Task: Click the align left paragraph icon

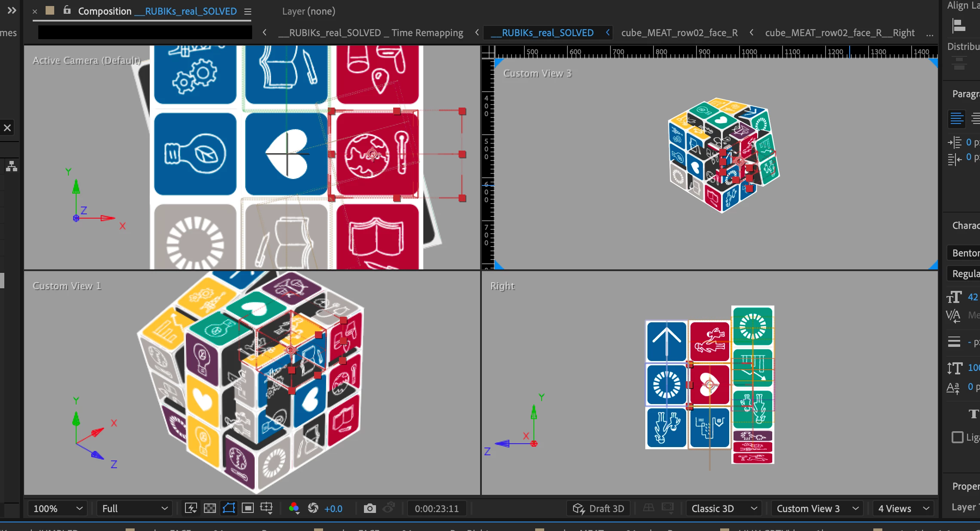Action: (x=956, y=118)
